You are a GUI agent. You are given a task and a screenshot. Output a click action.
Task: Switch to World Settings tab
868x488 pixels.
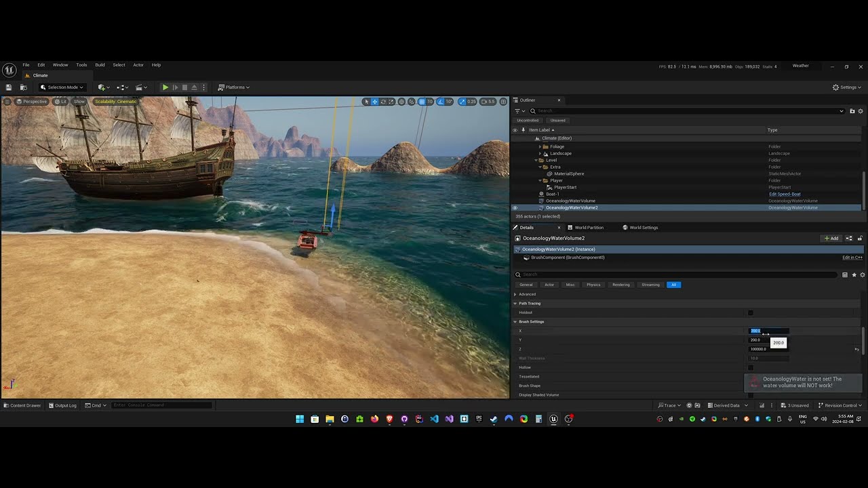tap(639, 228)
